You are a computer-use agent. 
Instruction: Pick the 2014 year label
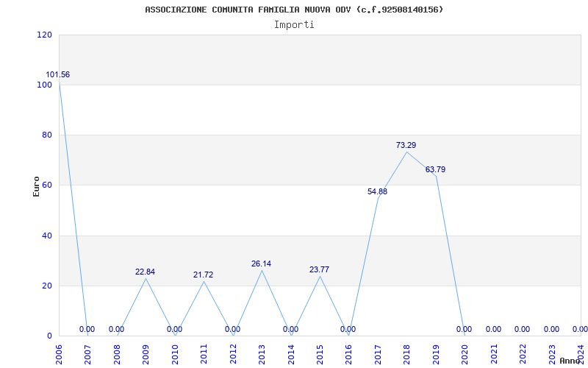coord(291,355)
